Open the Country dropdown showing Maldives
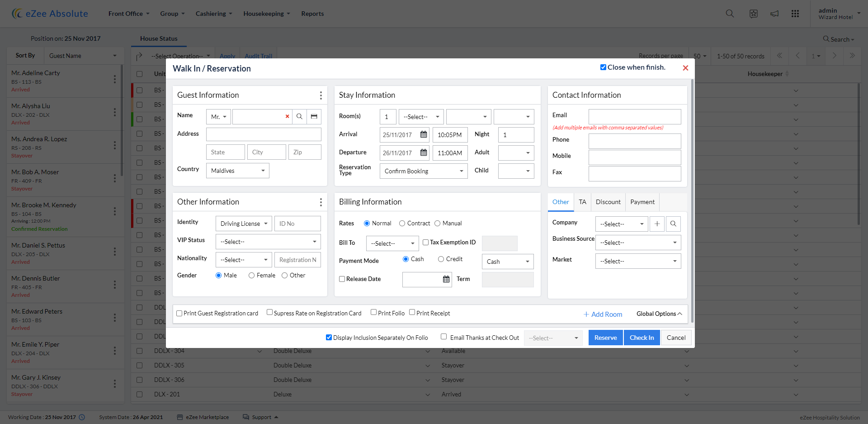The width and height of the screenshot is (868, 424). (x=238, y=171)
